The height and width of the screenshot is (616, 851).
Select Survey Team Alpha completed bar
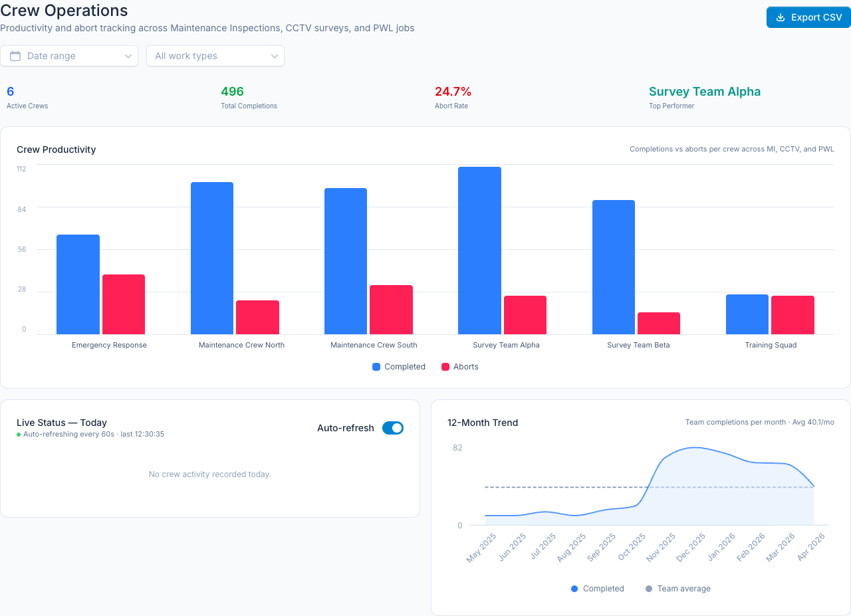(479, 251)
